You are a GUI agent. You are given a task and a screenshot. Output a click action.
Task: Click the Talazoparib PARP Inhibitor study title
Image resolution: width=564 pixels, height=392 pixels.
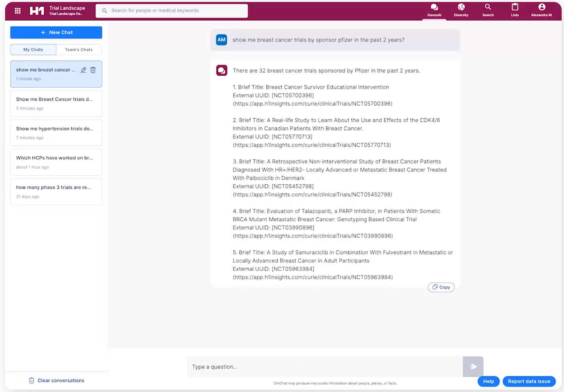pyautogui.click(x=337, y=215)
